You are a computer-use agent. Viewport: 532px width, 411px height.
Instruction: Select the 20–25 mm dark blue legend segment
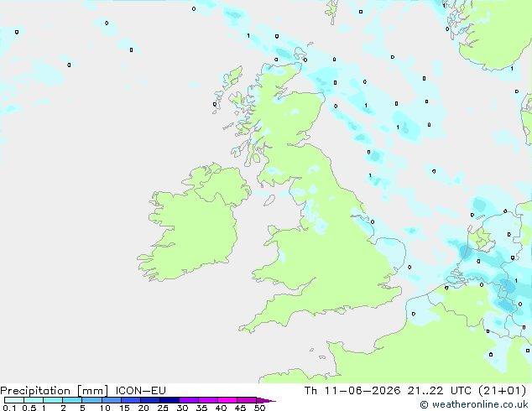[x=150, y=400]
